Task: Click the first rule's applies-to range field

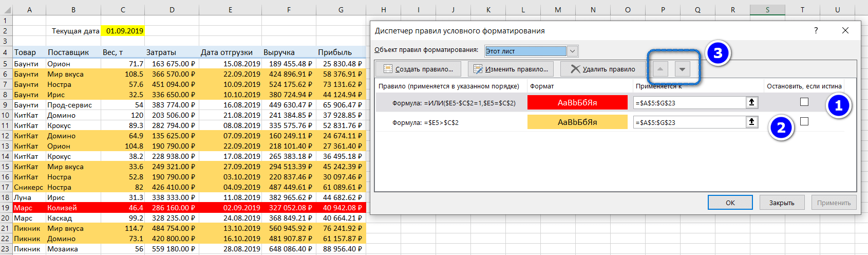Action: pyautogui.click(x=689, y=103)
